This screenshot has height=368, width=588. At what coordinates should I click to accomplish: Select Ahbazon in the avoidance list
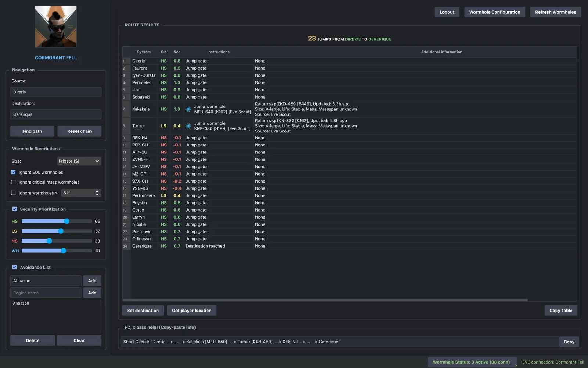tap(21, 304)
